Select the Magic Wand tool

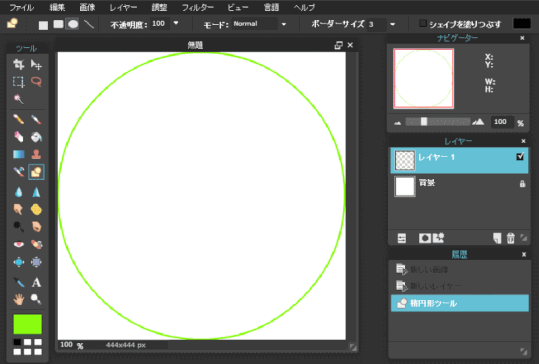(x=19, y=99)
